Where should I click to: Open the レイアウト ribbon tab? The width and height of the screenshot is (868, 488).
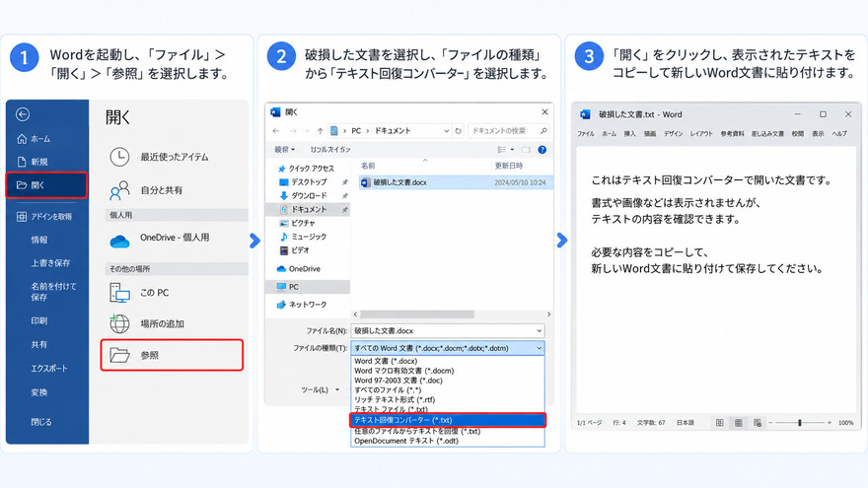point(701,134)
